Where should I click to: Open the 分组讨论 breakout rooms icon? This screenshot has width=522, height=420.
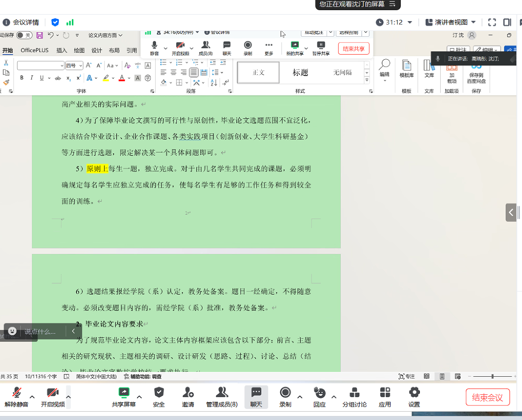point(354,393)
